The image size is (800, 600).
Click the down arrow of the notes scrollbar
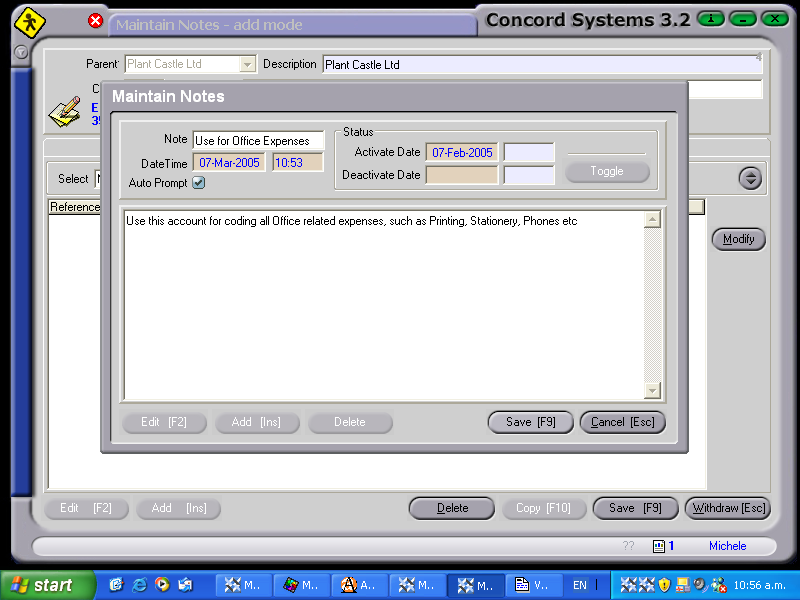point(653,389)
